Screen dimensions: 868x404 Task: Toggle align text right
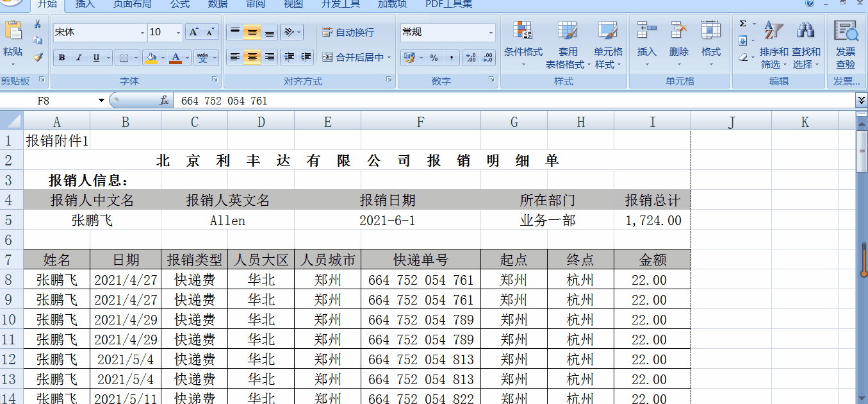tap(270, 57)
